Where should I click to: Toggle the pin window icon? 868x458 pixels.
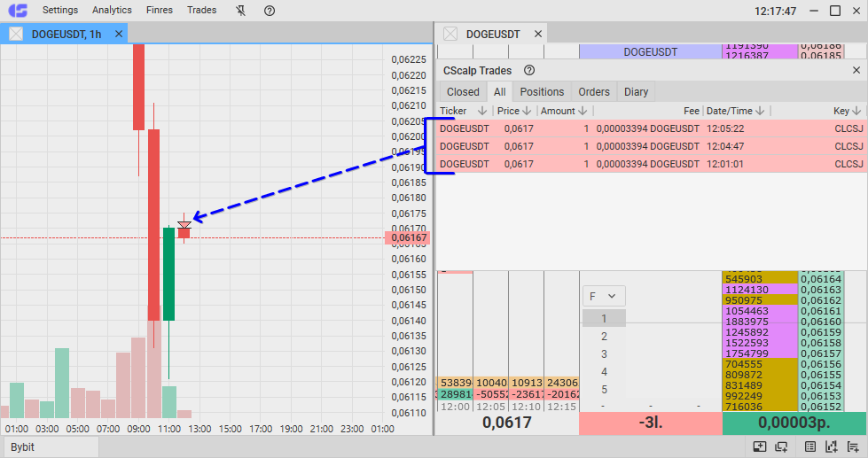coord(242,11)
